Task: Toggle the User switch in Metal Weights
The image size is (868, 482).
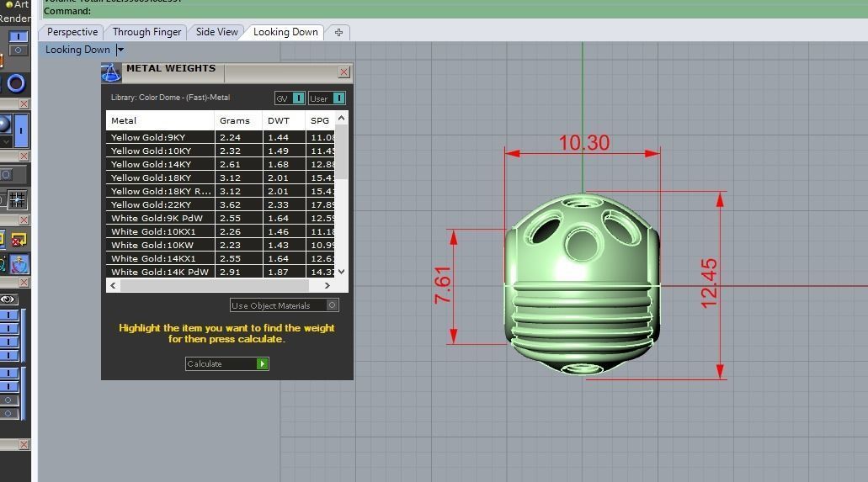Action: coord(327,98)
